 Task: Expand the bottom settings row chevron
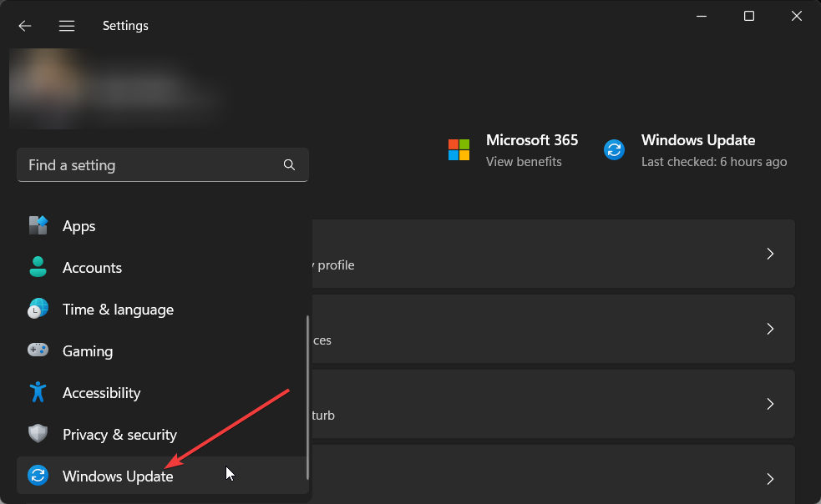(770, 479)
